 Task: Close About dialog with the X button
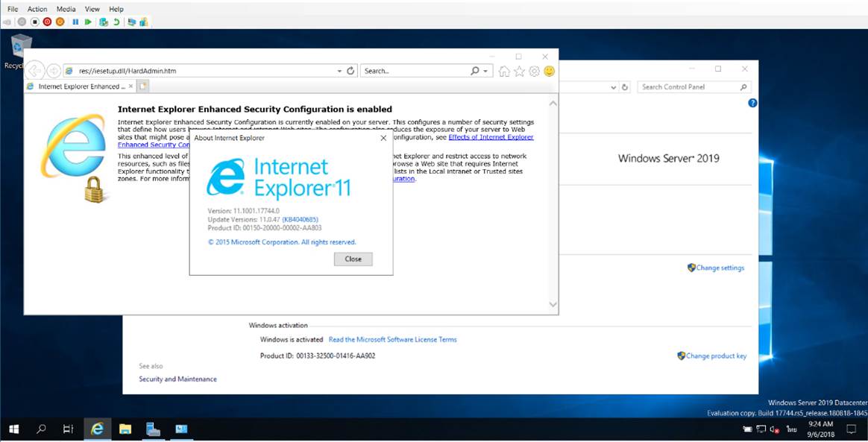point(383,138)
